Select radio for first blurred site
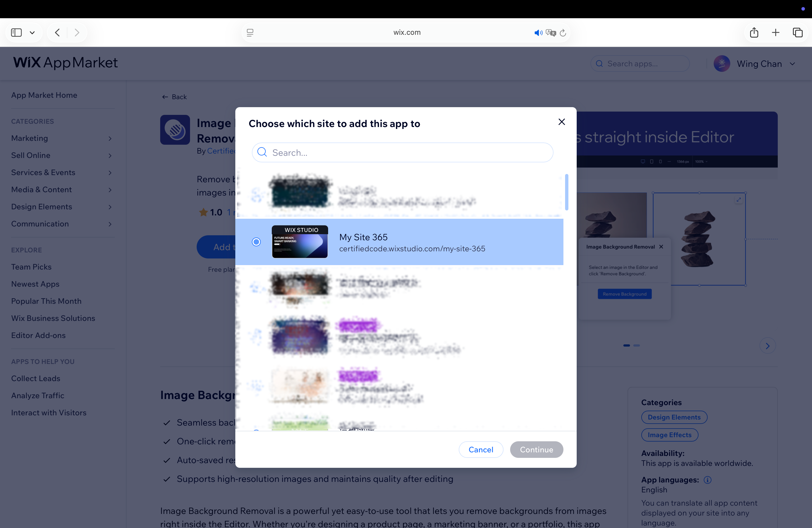 [256, 196]
